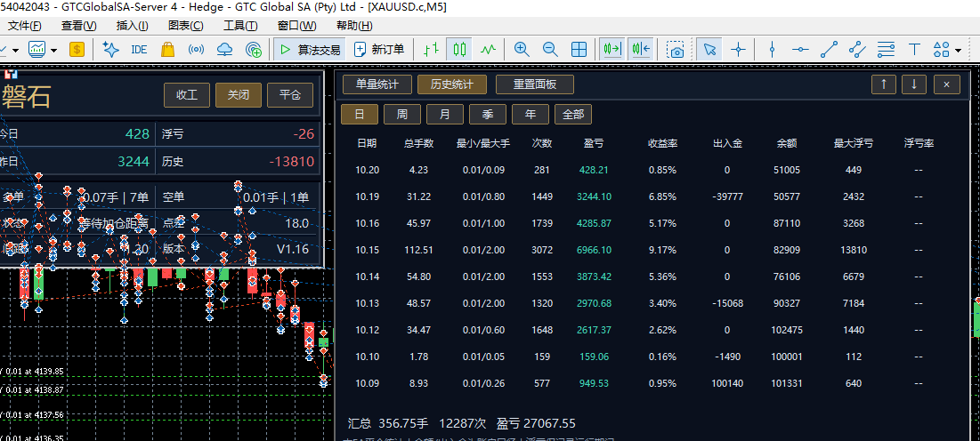Click the 盈亏 column header
The width and height of the screenshot is (980, 441).
(594, 144)
